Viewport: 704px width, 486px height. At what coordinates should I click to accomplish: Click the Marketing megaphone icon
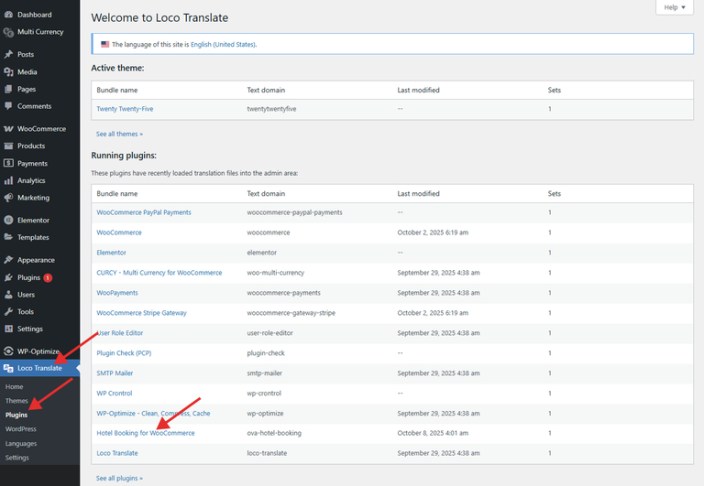[8, 198]
